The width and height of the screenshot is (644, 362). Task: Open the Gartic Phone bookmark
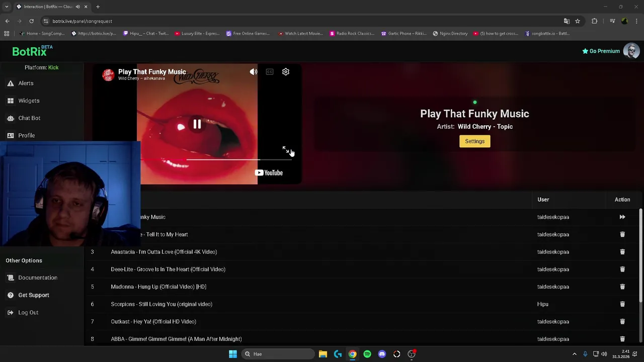pyautogui.click(x=404, y=34)
